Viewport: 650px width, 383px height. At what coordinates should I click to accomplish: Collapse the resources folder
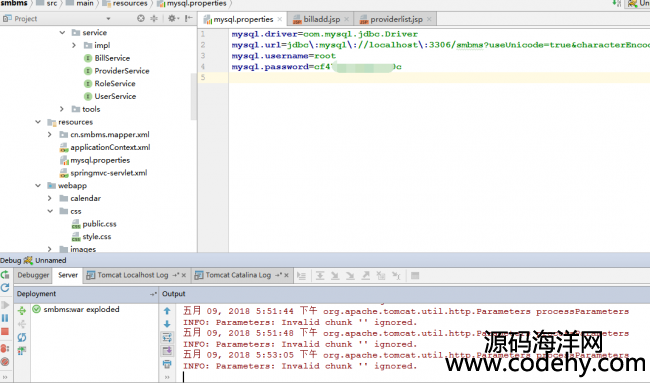pos(38,122)
